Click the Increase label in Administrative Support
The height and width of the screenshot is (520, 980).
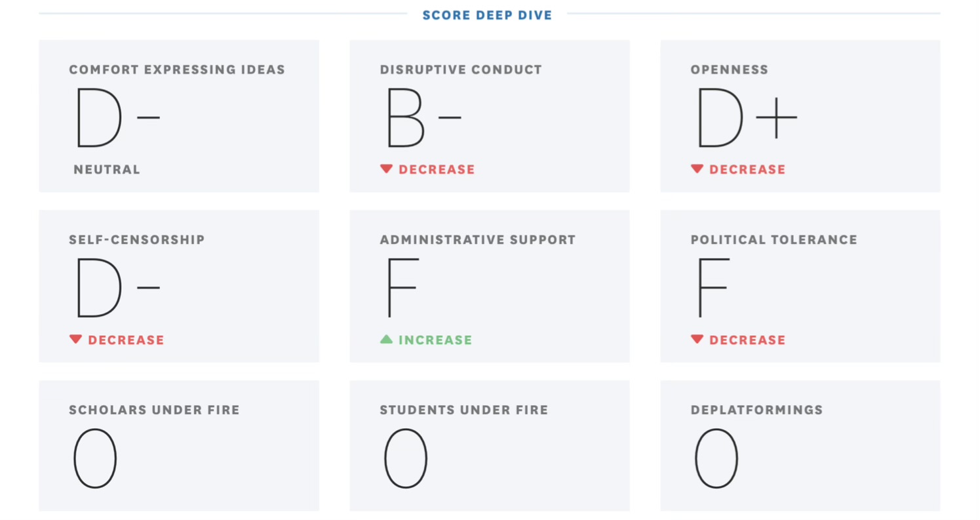[435, 340]
